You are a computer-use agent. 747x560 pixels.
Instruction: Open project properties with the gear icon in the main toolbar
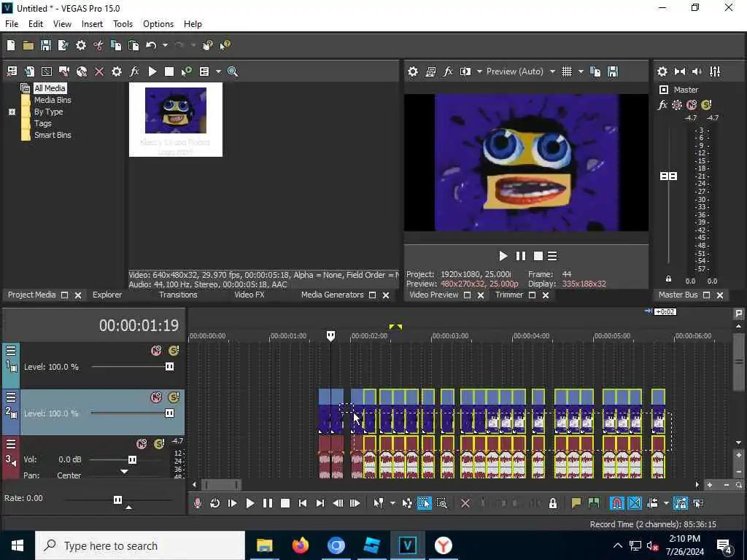81,45
